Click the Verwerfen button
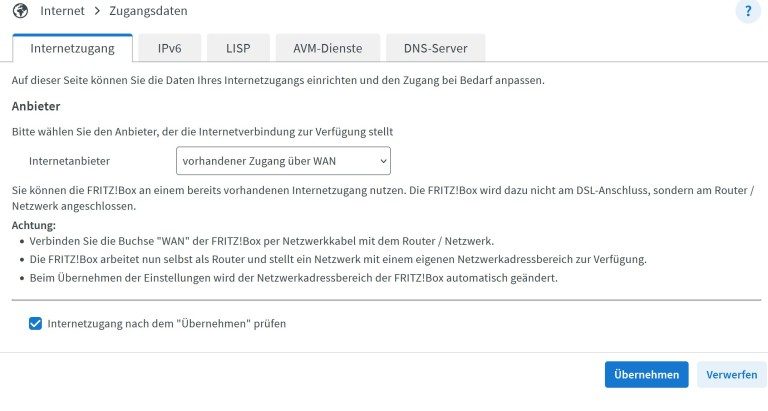This screenshot has height=411, width=768. tap(732, 374)
